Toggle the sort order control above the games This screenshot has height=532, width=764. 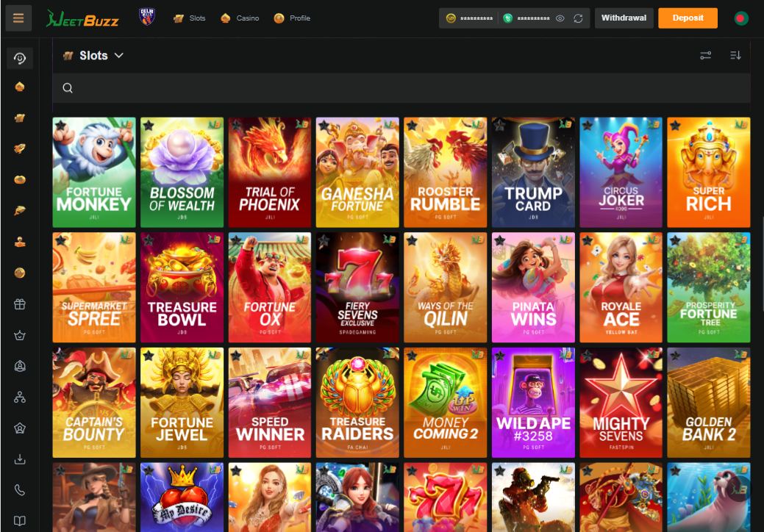(x=735, y=55)
